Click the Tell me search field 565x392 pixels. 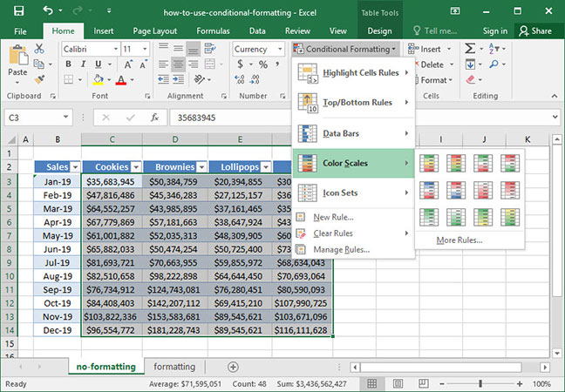[x=436, y=31]
